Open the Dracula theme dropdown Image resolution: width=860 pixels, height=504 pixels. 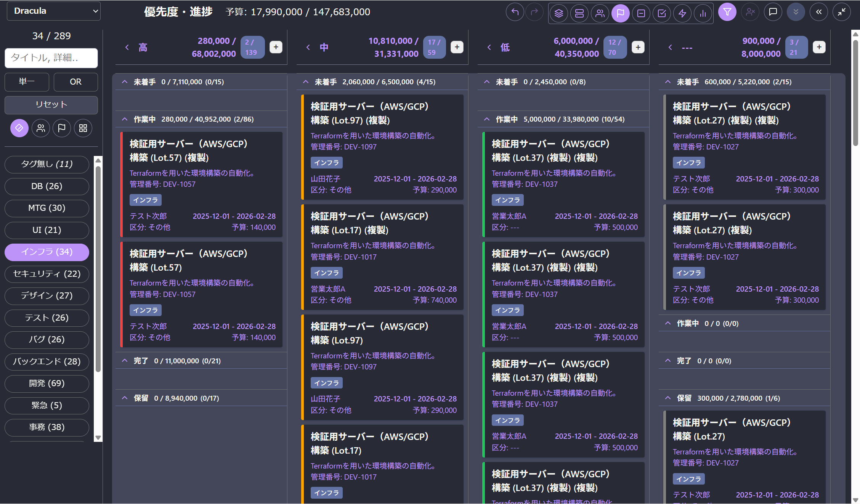tap(53, 11)
